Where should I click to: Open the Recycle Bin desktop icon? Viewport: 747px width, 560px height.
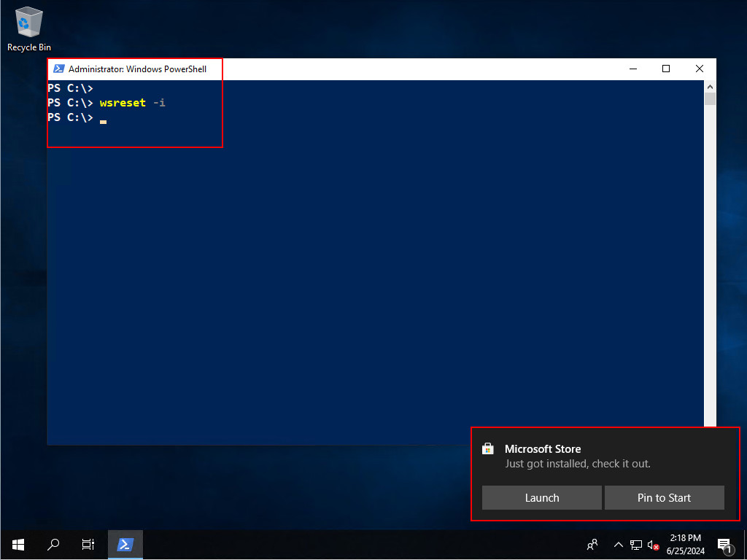pos(29,29)
